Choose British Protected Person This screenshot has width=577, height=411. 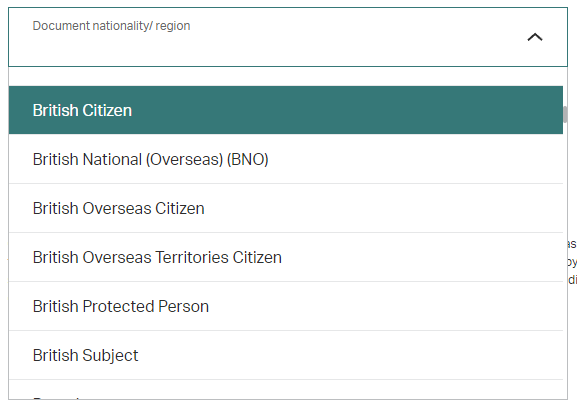pyautogui.click(x=286, y=306)
